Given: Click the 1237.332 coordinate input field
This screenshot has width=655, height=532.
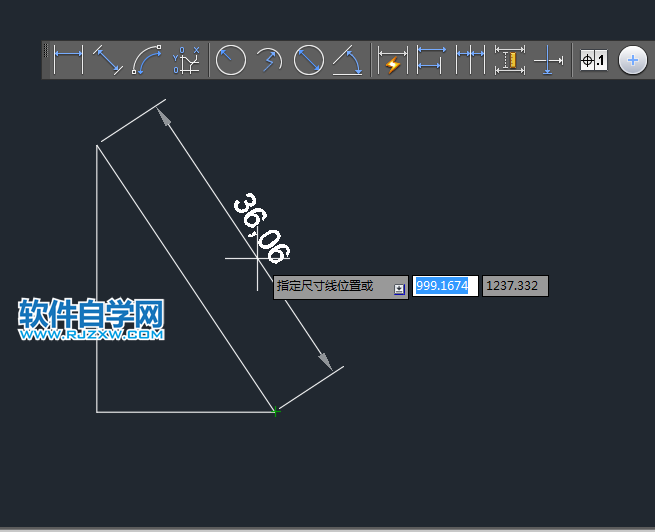Looking at the screenshot, I should tap(515, 286).
